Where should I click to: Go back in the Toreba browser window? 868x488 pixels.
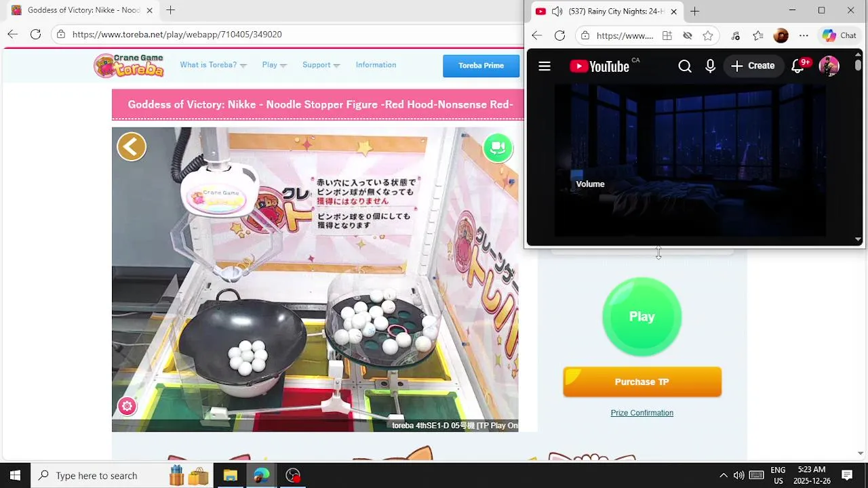(x=13, y=34)
